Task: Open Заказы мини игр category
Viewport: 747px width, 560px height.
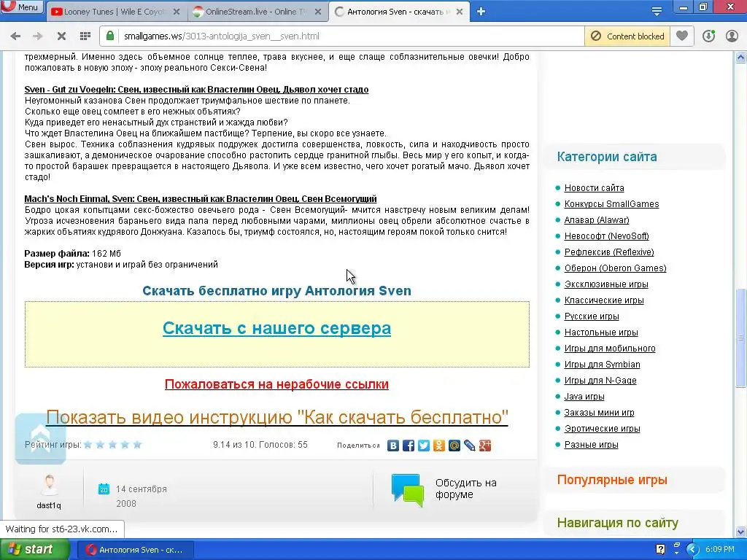Action: 600,413
